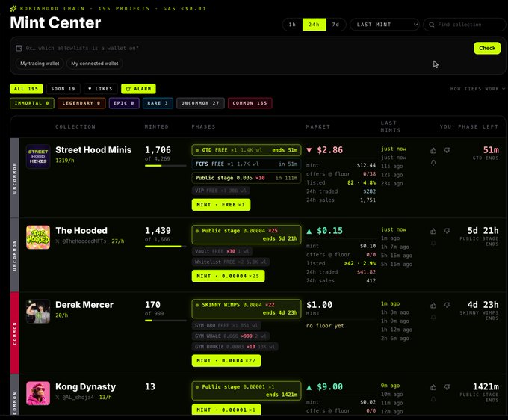Dislike the Derek Mercer collection
This screenshot has height=420, width=508.
point(447,306)
